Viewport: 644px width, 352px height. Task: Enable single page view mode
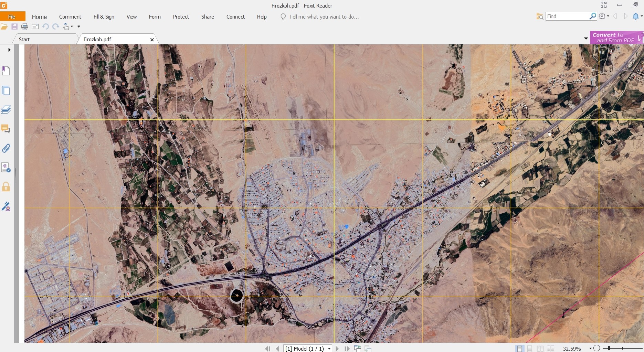pos(519,349)
